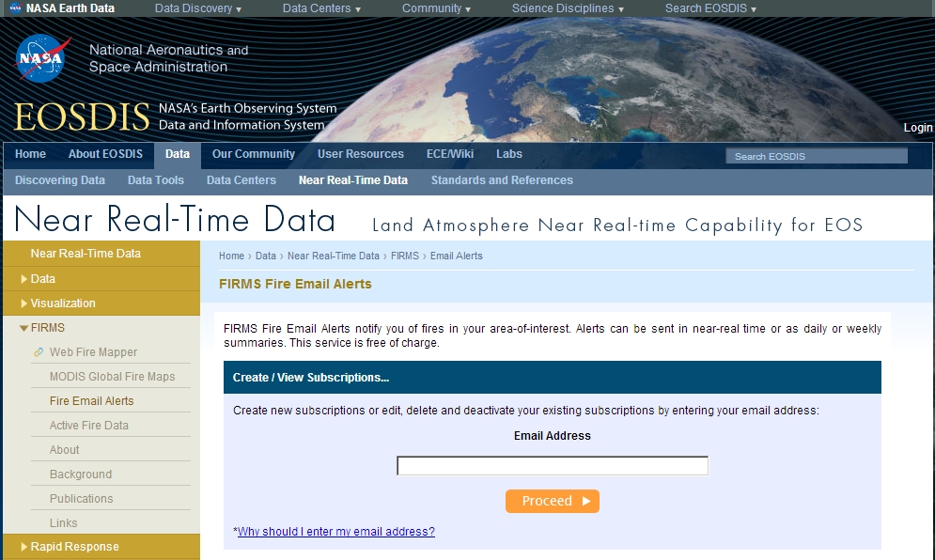Viewport: 935px width, 560px height.
Task: Open Links sidebar item
Action: pos(63,523)
